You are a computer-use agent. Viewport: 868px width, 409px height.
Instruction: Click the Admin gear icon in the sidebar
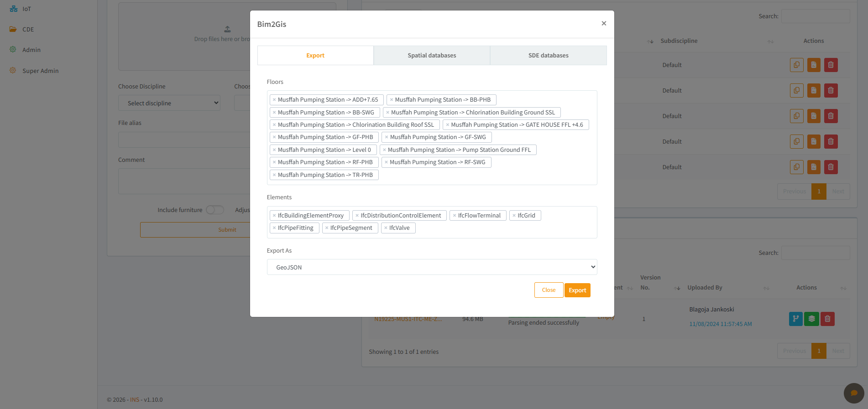click(13, 49)
